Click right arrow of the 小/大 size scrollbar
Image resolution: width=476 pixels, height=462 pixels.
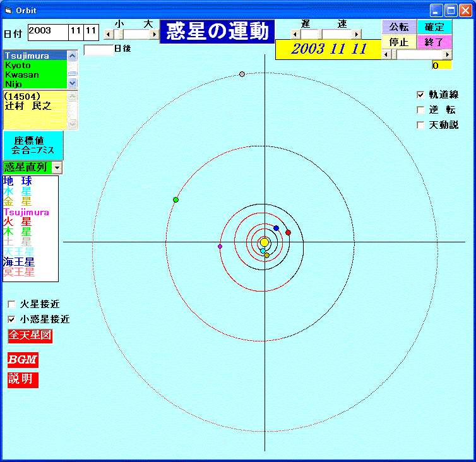pos(155,34)
